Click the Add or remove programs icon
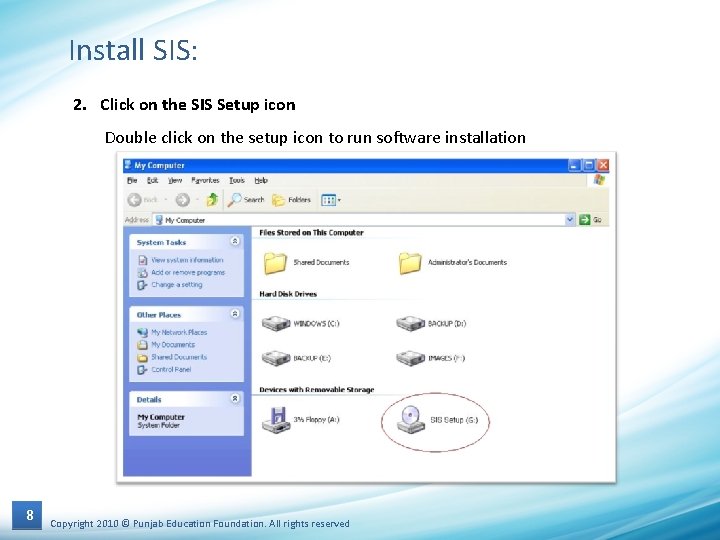The width and height of the screenshot is (720, 540). pos(143,273)
